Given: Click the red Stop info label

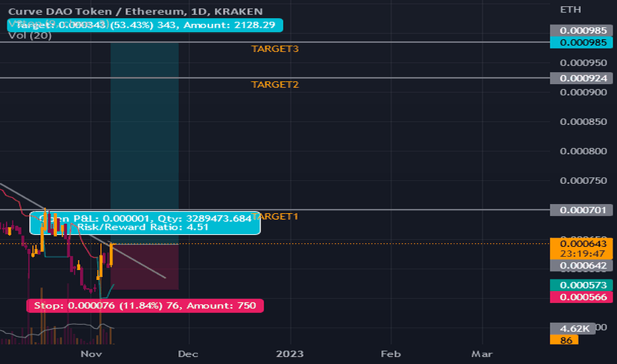Looking at the screenshot, I should click(x=145, y=306).
